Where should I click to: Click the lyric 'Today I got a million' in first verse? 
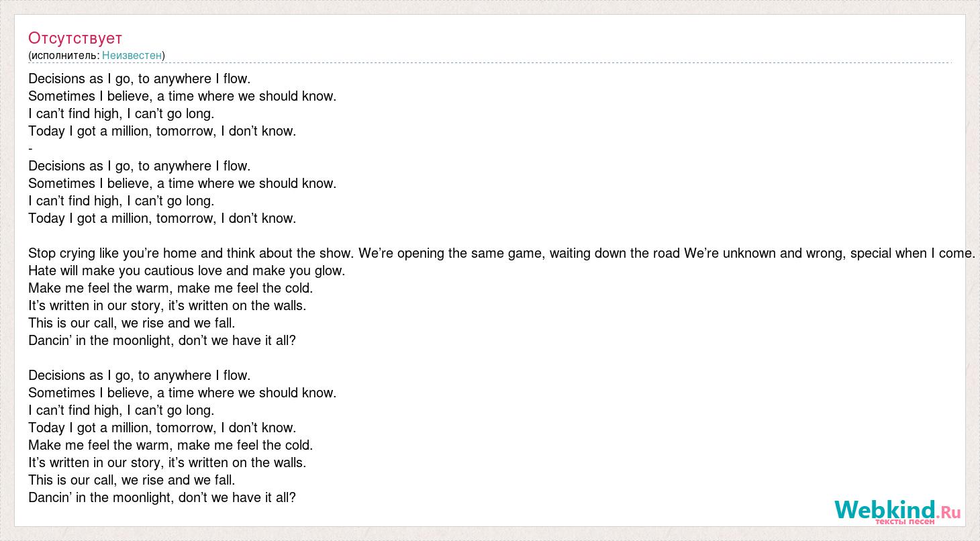(162, 131)
